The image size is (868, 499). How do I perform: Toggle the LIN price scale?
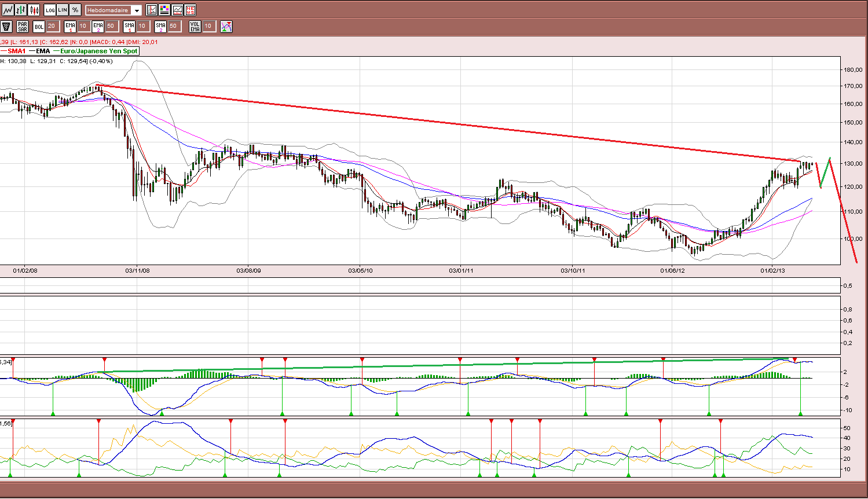coord(63,10)
